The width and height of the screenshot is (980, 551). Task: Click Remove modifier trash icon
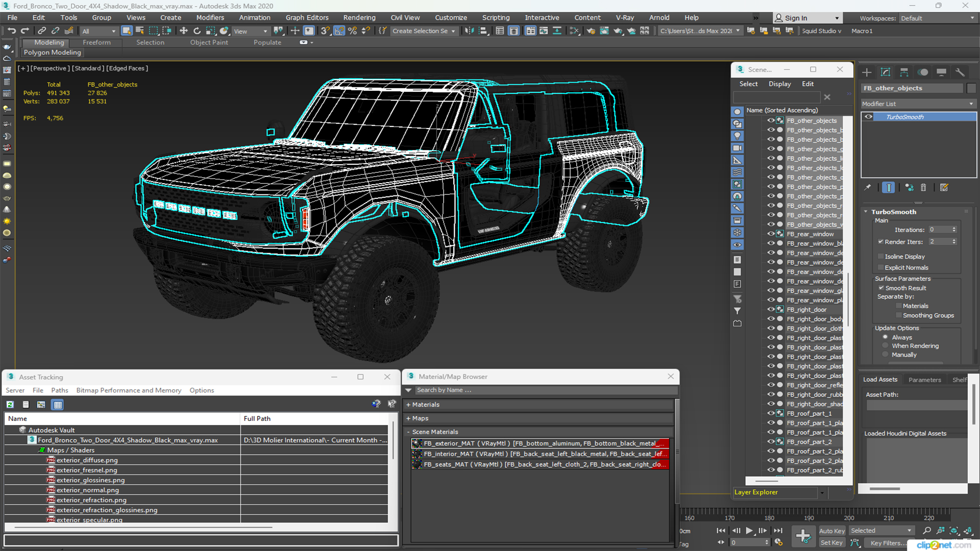point(923,188)
